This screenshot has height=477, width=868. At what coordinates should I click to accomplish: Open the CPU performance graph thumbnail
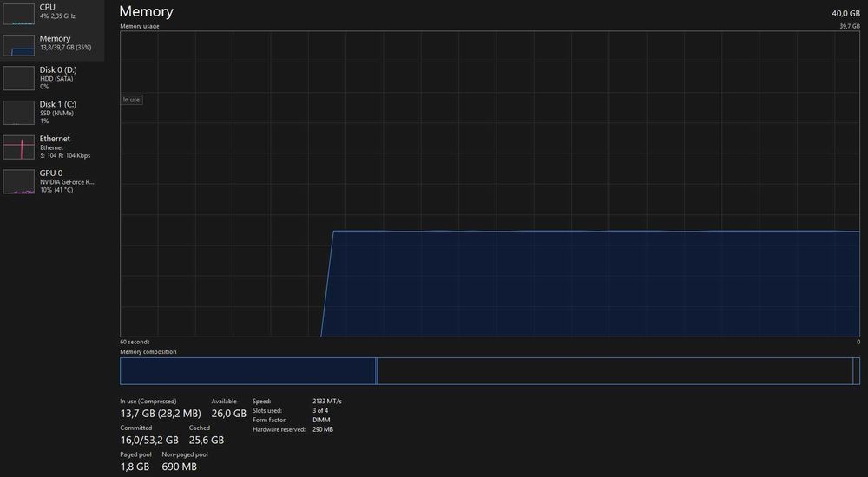pyautogui.click(x=19, y=13)
